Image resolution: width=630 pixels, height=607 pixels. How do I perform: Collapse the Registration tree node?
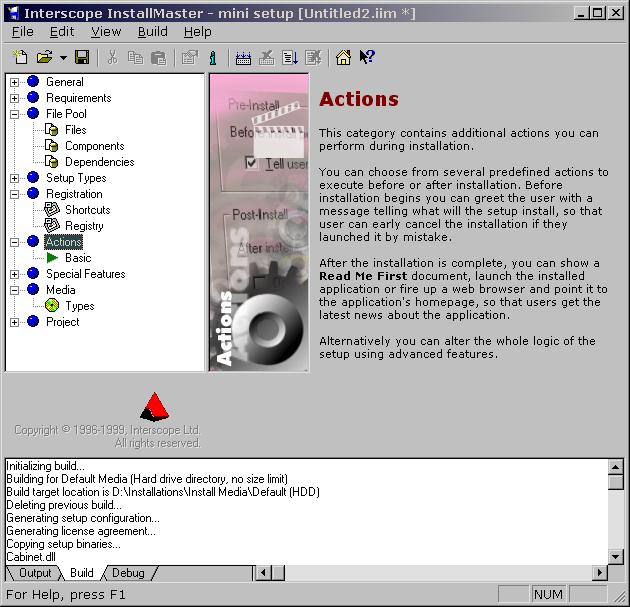click(14, 194)
